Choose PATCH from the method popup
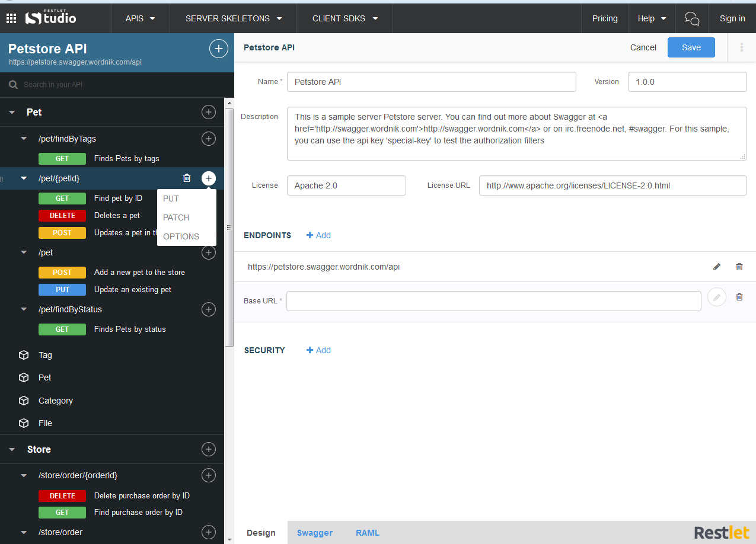This screenshot has width=756, height=544. 176,217
